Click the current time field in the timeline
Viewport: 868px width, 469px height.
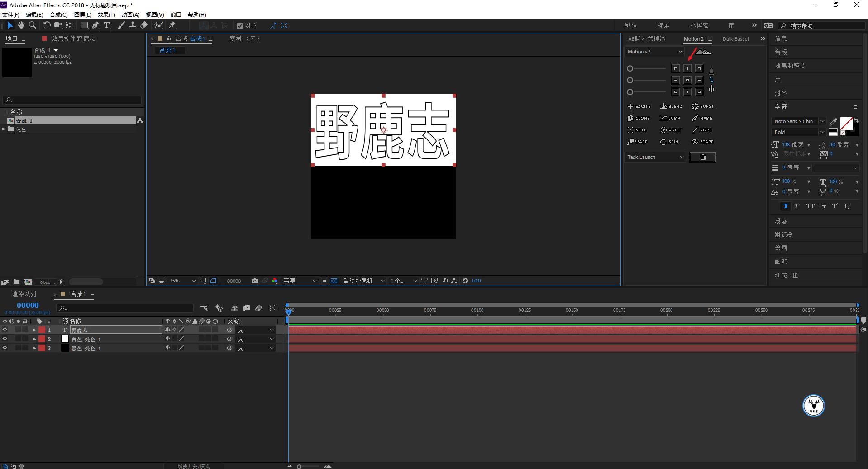coord(27,305)
